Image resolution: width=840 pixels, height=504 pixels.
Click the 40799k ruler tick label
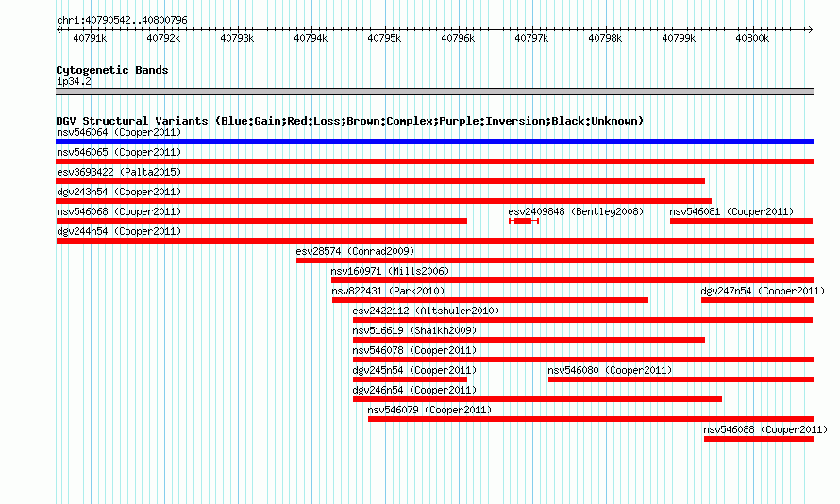[x=679, y=38]
